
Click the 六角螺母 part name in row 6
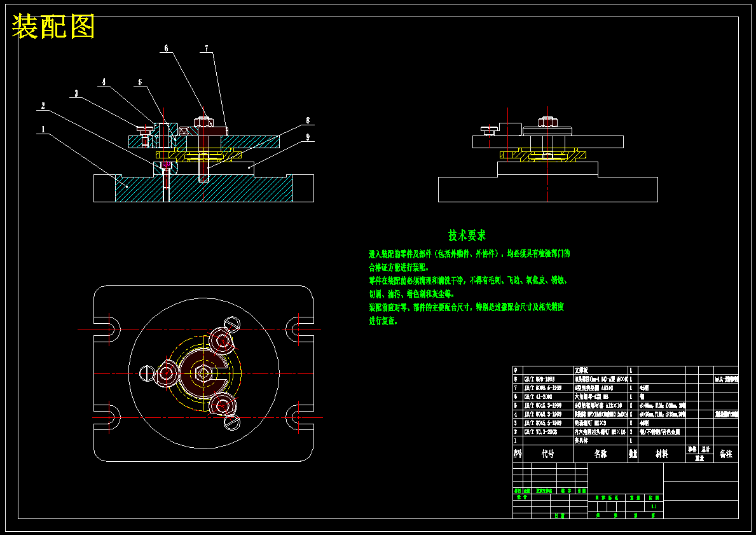[x=591, y=396]
